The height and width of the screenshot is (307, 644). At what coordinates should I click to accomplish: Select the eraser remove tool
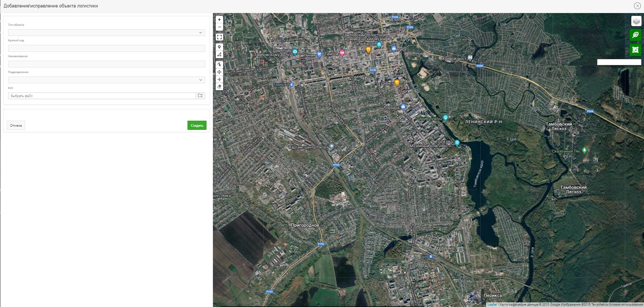(x=219, y=86)
